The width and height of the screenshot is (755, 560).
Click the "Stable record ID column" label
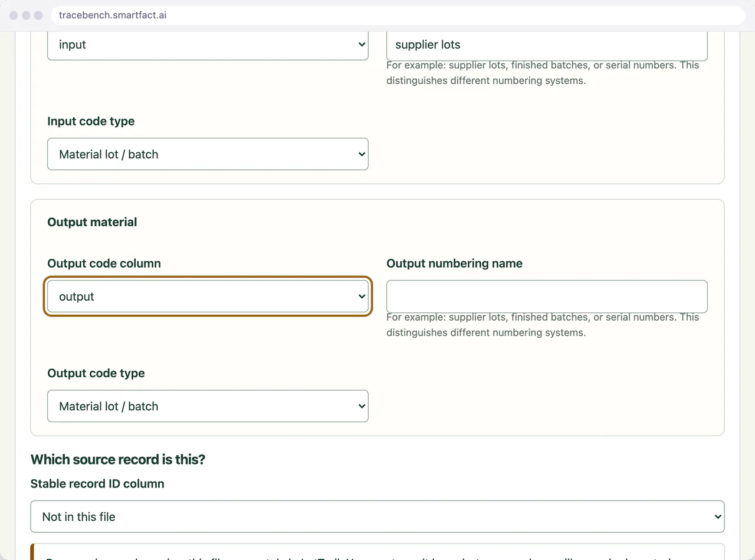[x=97, y=484]
